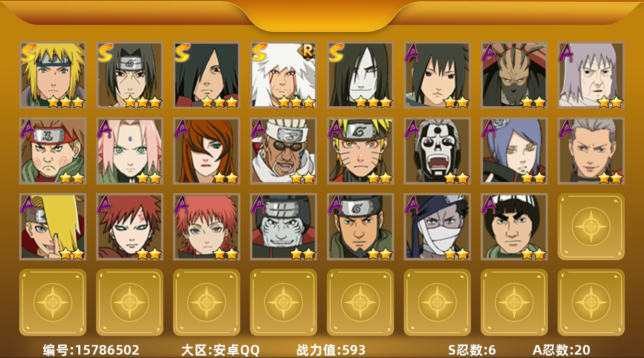
Task: Click the A忍数:20 counter text
Action: (x=561, y=350)
